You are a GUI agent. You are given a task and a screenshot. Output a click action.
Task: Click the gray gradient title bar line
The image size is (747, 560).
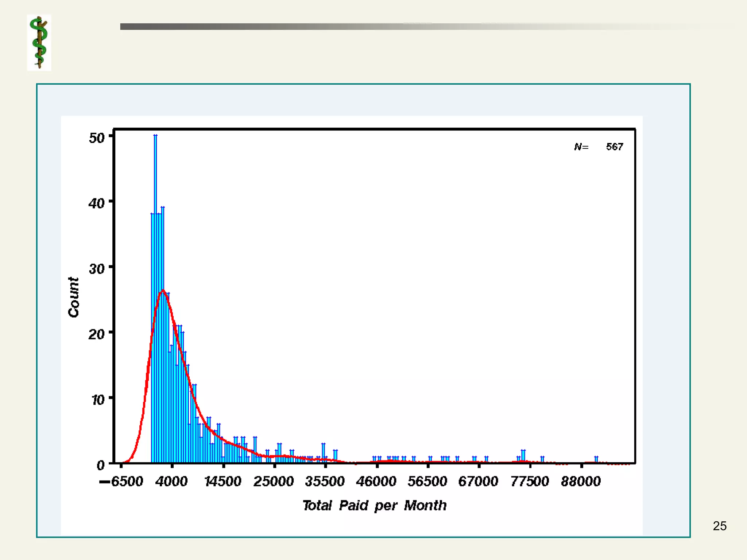365,27
